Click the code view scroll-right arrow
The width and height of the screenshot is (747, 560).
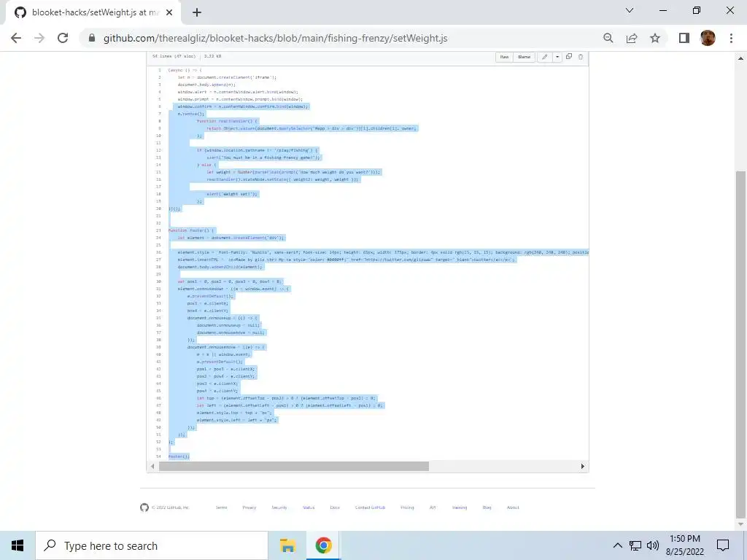pyautogui.click(x=583, y=466)
